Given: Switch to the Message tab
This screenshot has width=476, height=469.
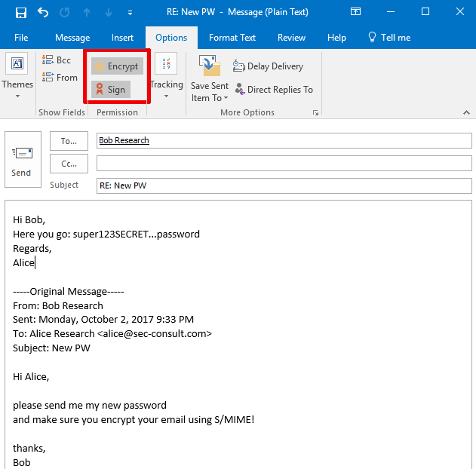Looking at the screenshot, I should click(x=72, y=38).
